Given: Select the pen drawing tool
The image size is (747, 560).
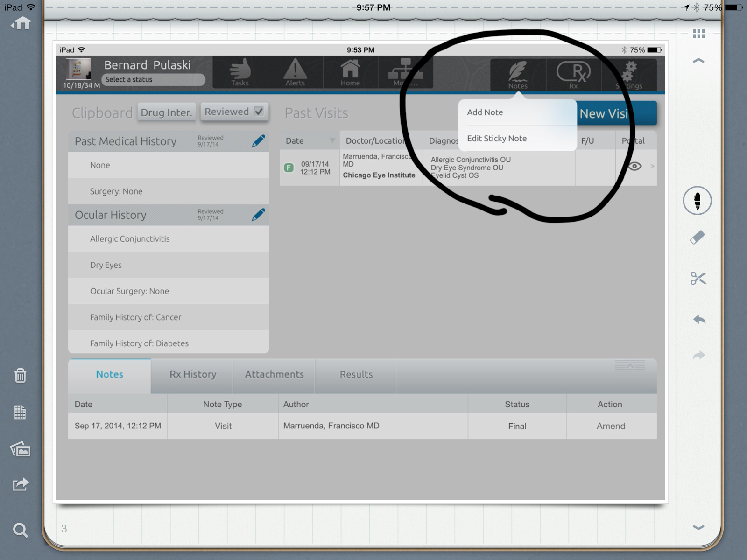Looking at the screenshot, I should [697, 201].
